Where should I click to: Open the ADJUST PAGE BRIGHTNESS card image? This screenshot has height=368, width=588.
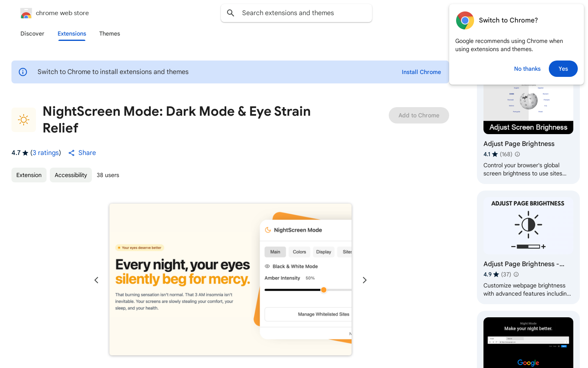tap(528, 226)
